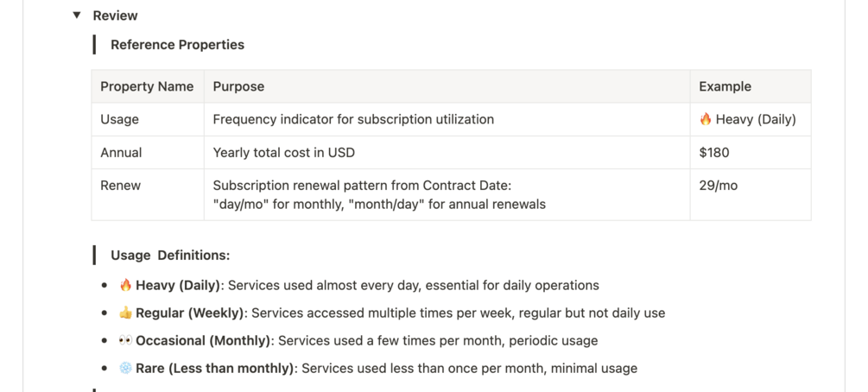
Task: Click the Reference Properties quote heading
Action: point(177,45)
